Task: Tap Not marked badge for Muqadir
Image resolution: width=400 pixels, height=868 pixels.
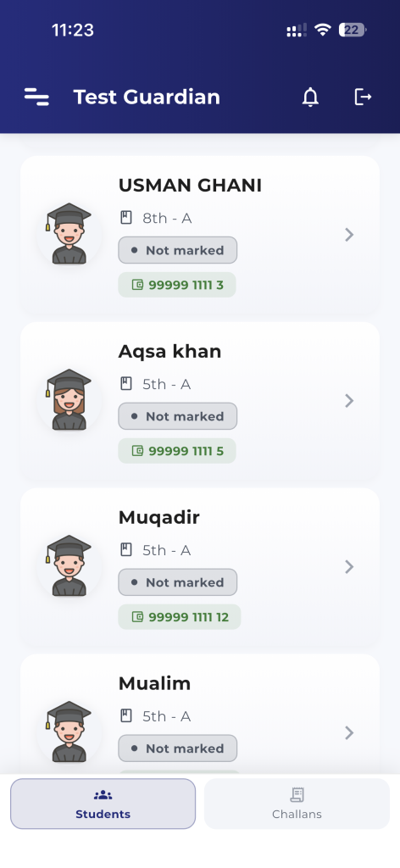Action: pos(178,582)
